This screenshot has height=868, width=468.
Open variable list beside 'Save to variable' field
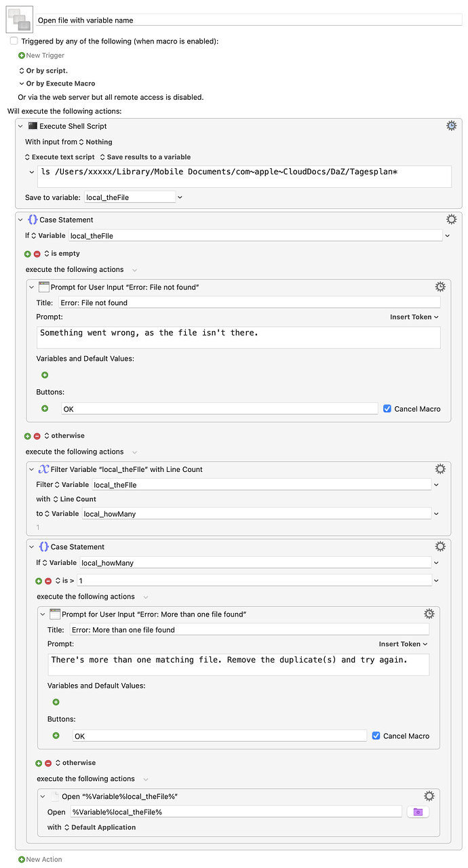180,197
